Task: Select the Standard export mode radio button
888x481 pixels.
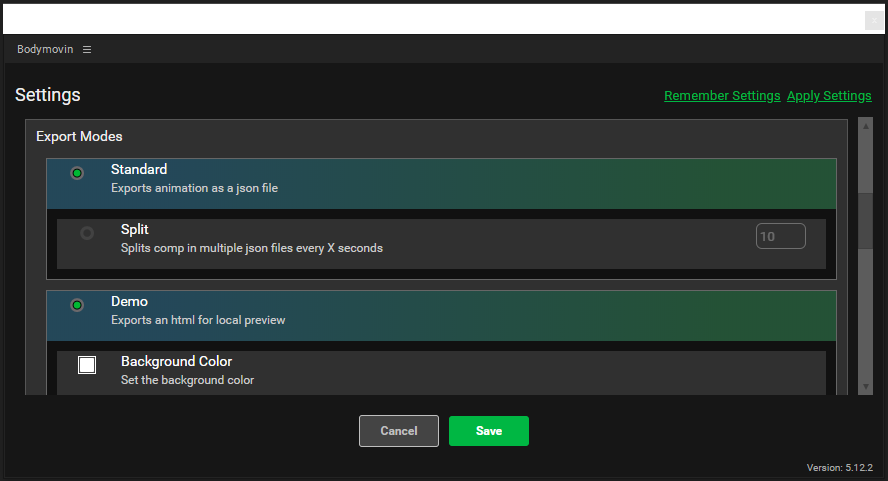Action: coord(77,173)
